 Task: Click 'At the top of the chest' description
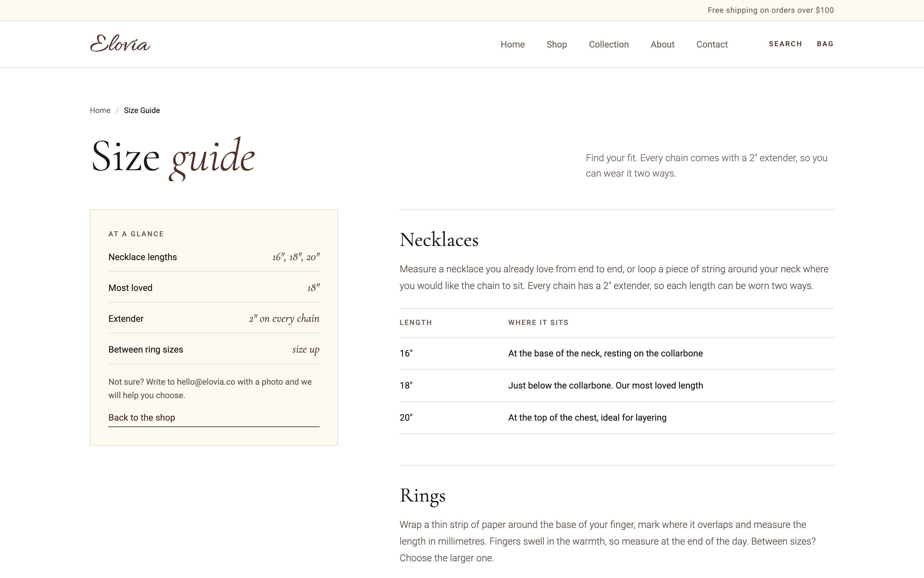(587, 417)
